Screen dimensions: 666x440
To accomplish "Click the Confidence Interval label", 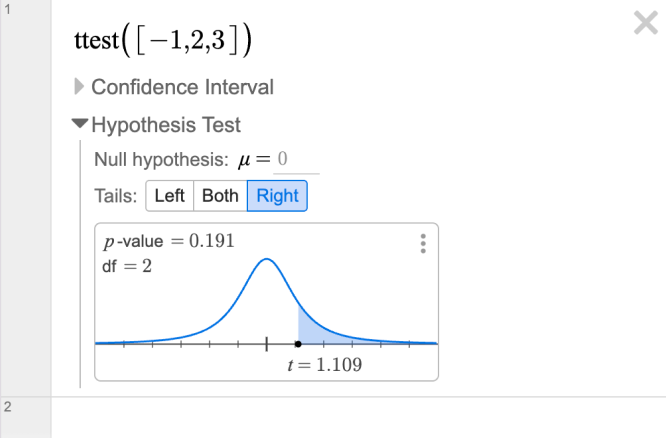I will point(182,87).
